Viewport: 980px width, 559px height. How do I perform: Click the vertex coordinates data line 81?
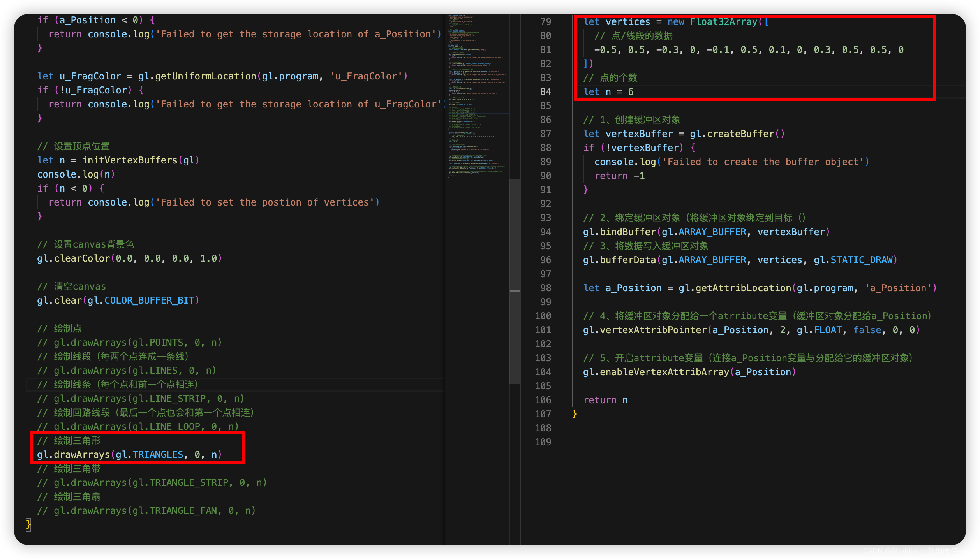coord(748,50)
